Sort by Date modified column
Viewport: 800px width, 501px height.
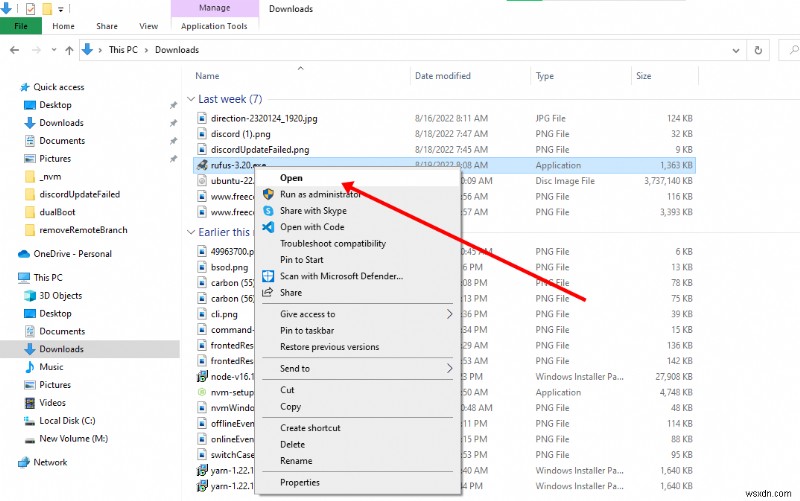click(x=442, y=76)
